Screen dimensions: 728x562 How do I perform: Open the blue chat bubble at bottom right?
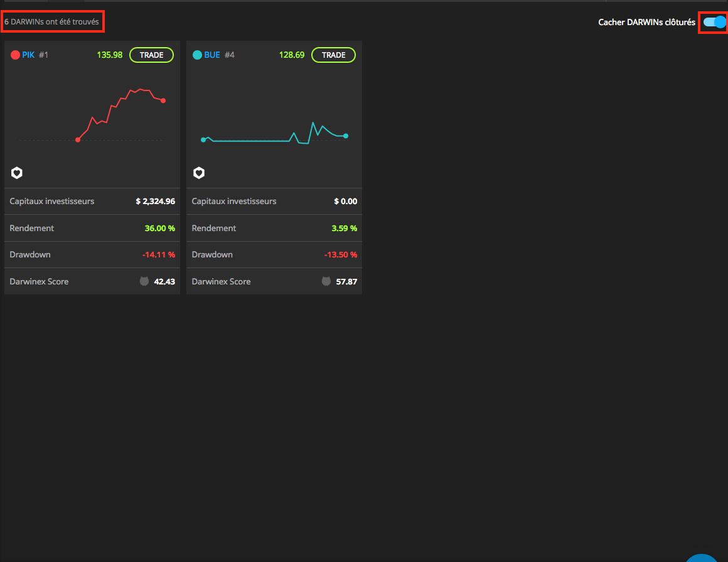point(702,558)
